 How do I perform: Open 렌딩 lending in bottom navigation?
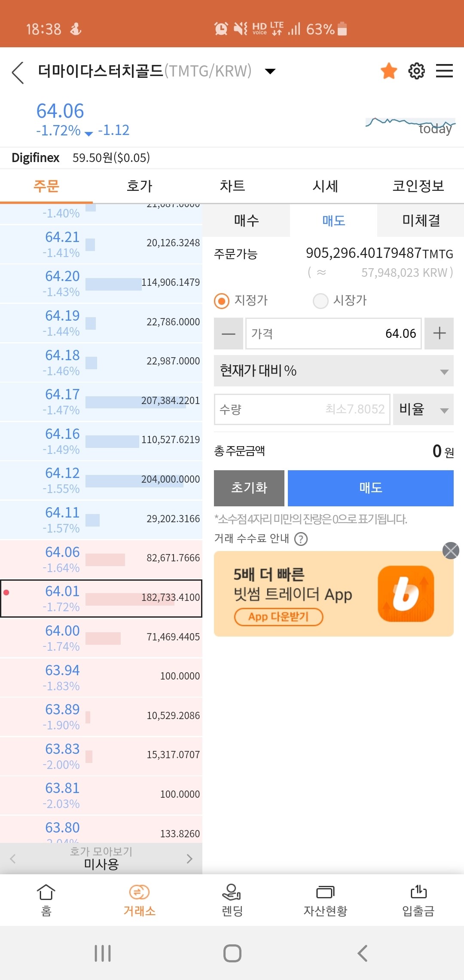click(232, 900)
